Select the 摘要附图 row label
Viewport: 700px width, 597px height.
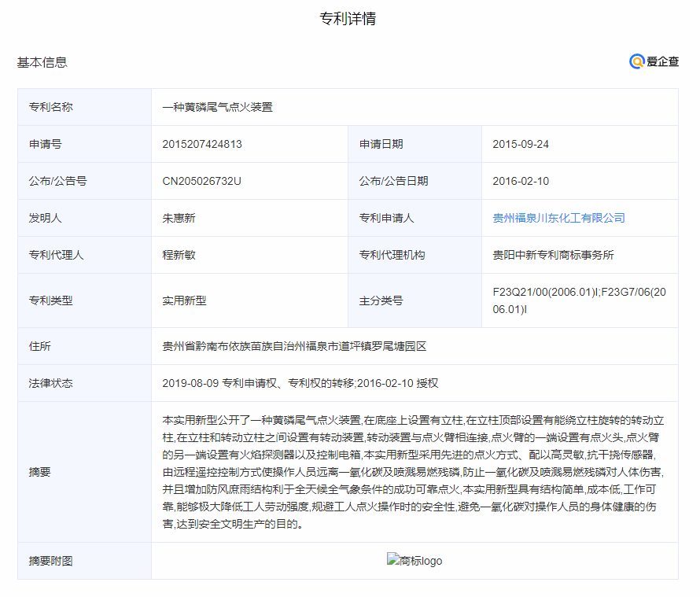click(x=51, y=561)
